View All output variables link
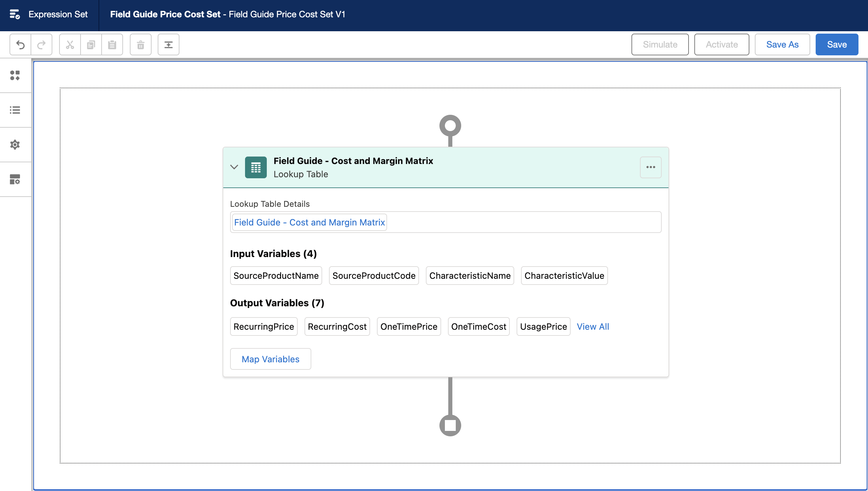 [x=592, y=327]
